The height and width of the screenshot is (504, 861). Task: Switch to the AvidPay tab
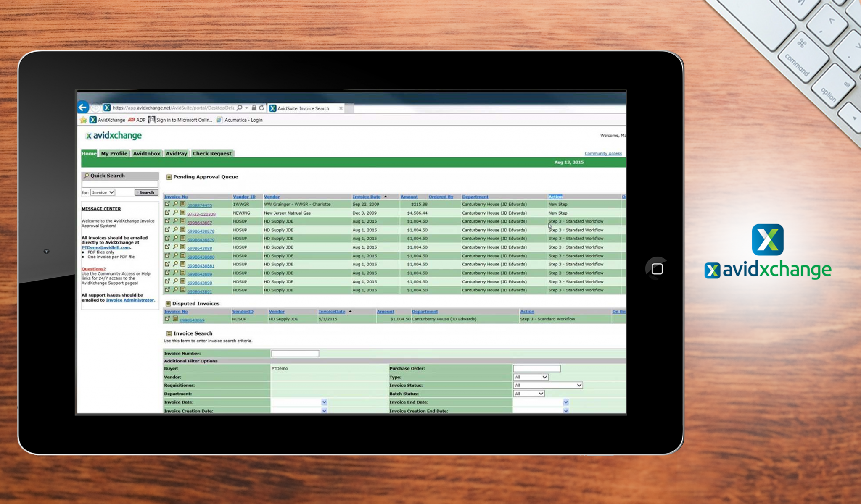pos(176,153)
